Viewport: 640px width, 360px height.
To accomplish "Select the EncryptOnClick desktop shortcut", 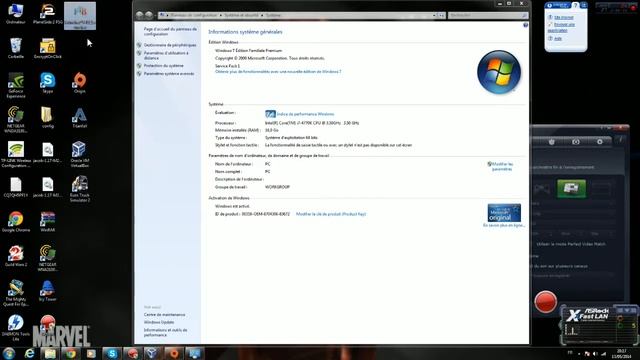I will tap(48, 48).
